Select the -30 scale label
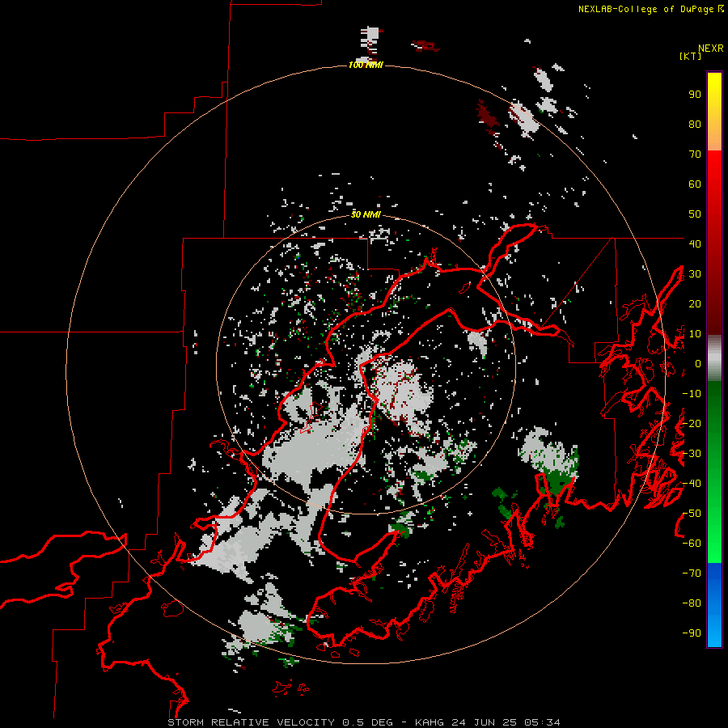728x728 pixels. tap(692, 454)
